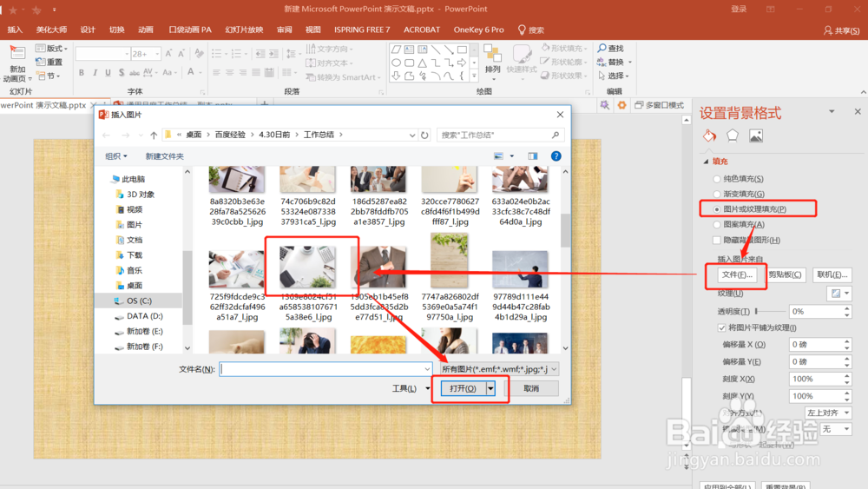The height and width of the screenshot is (489, 868).
Task: Toggle Bold formatting icon
Action: (82, 73)
